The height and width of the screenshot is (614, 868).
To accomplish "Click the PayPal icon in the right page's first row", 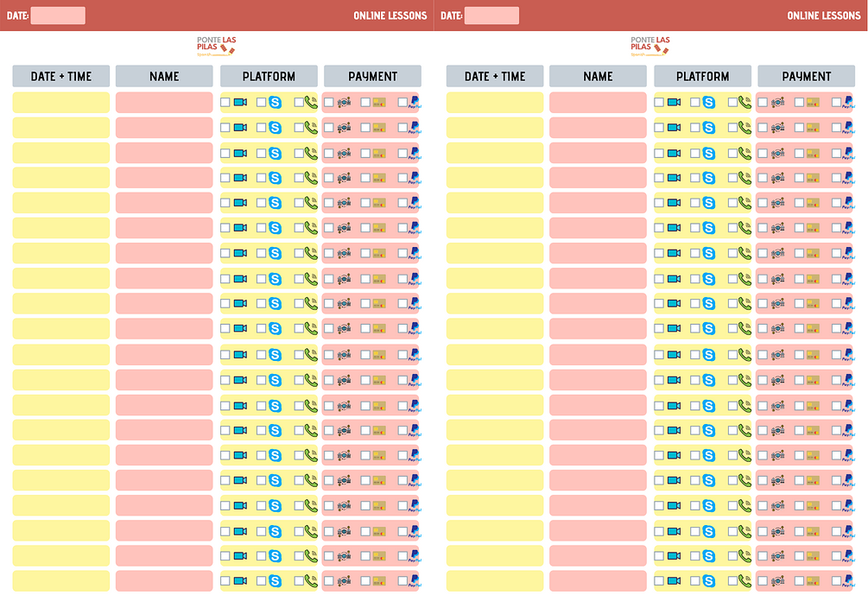I will coord(849,103).
